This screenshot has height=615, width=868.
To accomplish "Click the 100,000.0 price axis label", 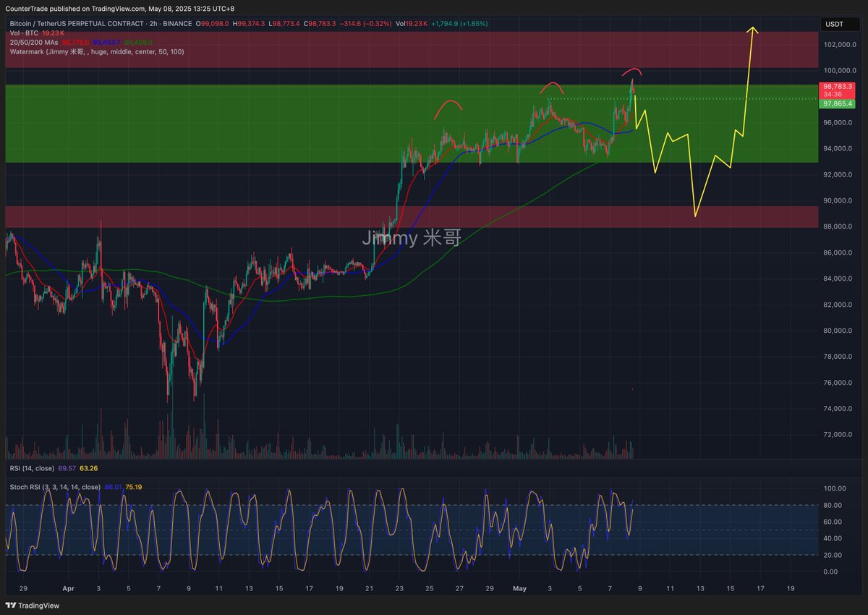I will (x=838, y=71).
